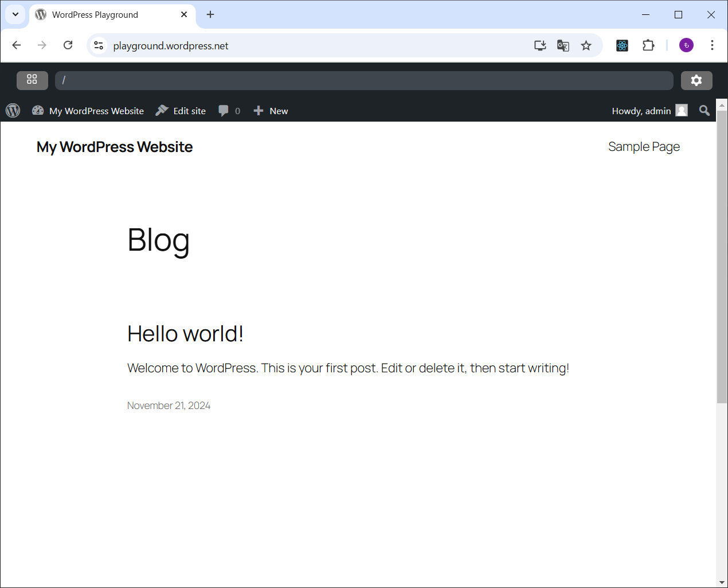This screenshot has height=588, width=728.
Task: Click the Welcome to WordPress excerpt text
Action: pyautogui.click(x=348, y=368)
